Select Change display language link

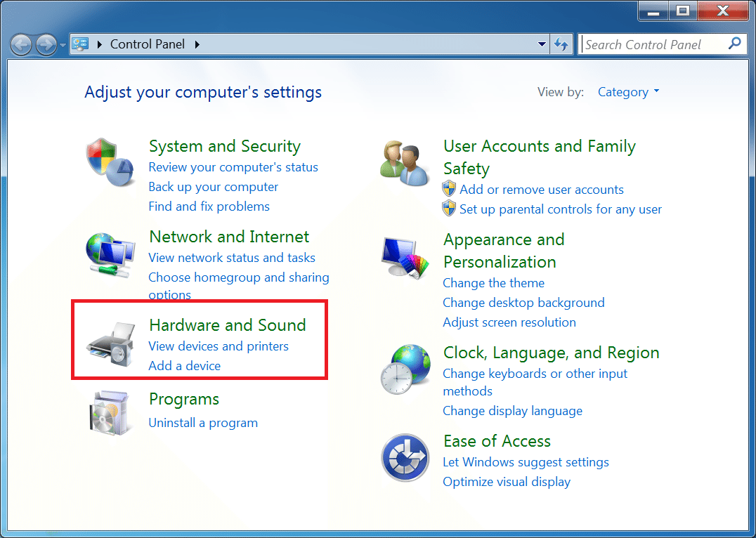click(512, 411)
